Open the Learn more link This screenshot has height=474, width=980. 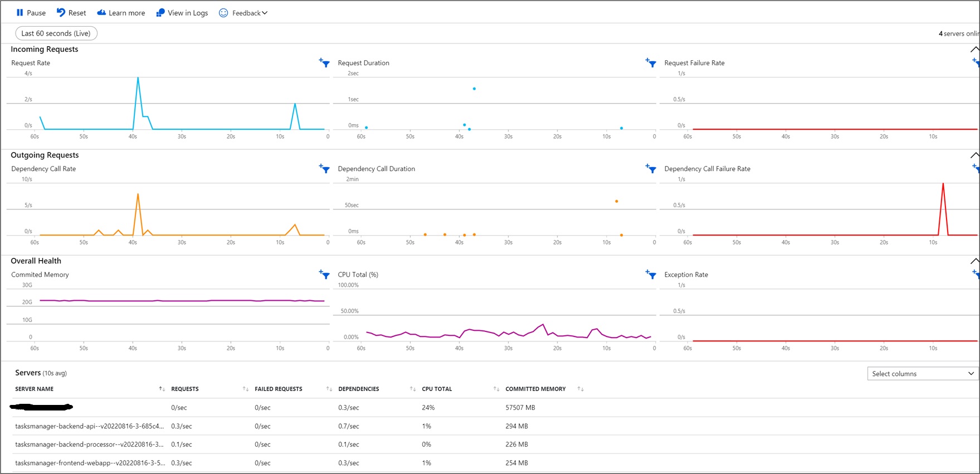tap(121, 13)
